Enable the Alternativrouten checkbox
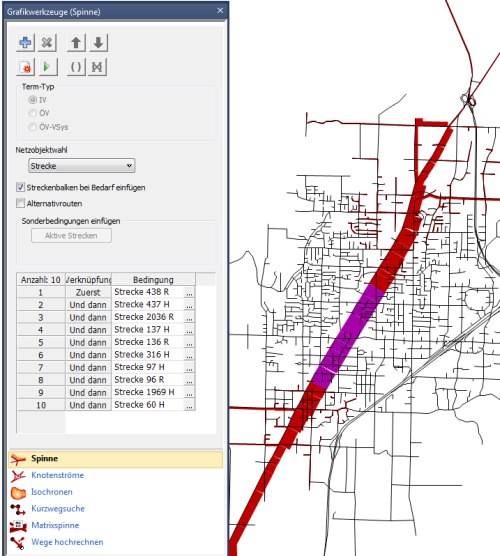Screen dimensions: 500x556 [20, 203]
